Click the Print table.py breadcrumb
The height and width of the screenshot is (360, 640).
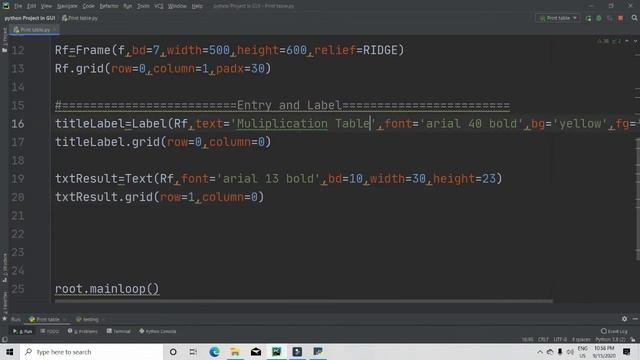click(80, 18)
